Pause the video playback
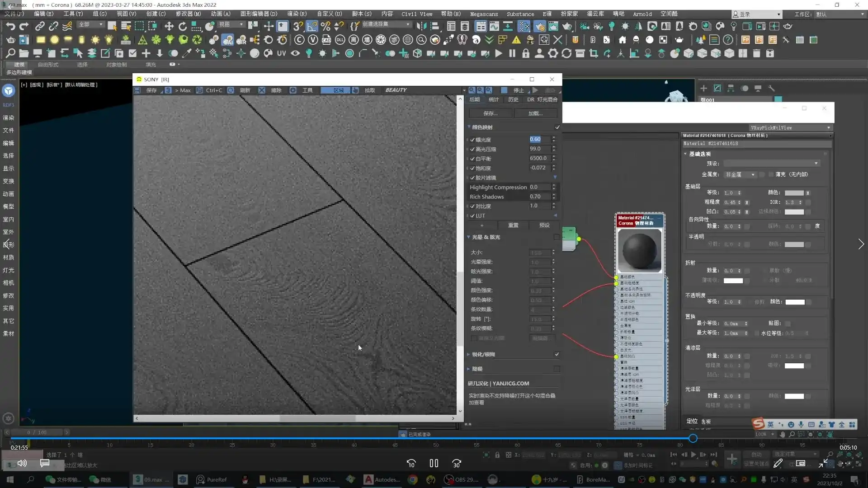868x488 pixels. pos(434,463)
